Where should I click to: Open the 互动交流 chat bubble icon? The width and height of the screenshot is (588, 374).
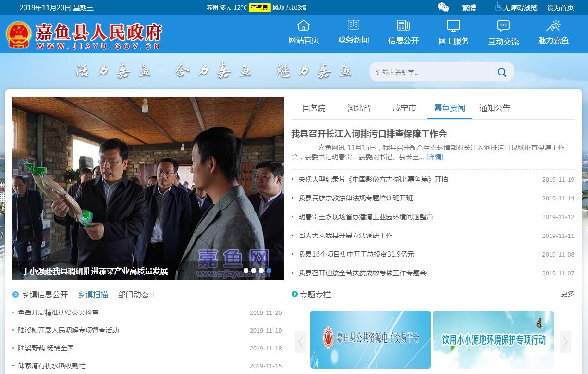tap(503, 26)
